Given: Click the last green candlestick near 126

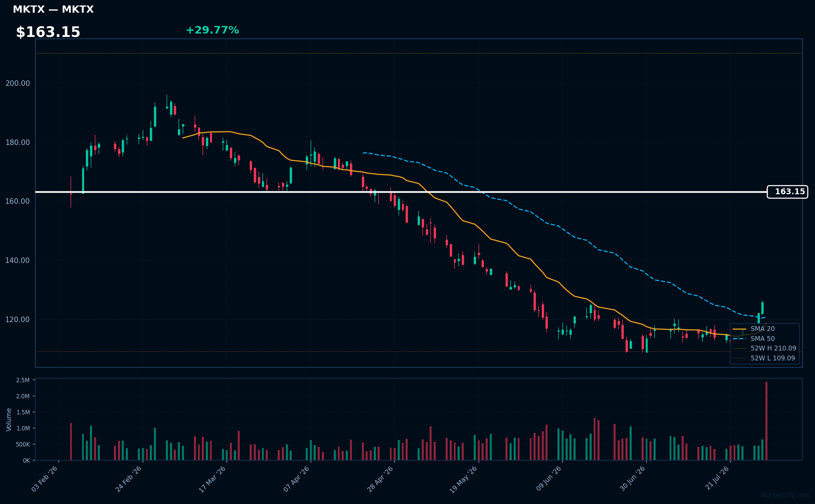Looking at the screenshot, I should [x=762, y=308].
